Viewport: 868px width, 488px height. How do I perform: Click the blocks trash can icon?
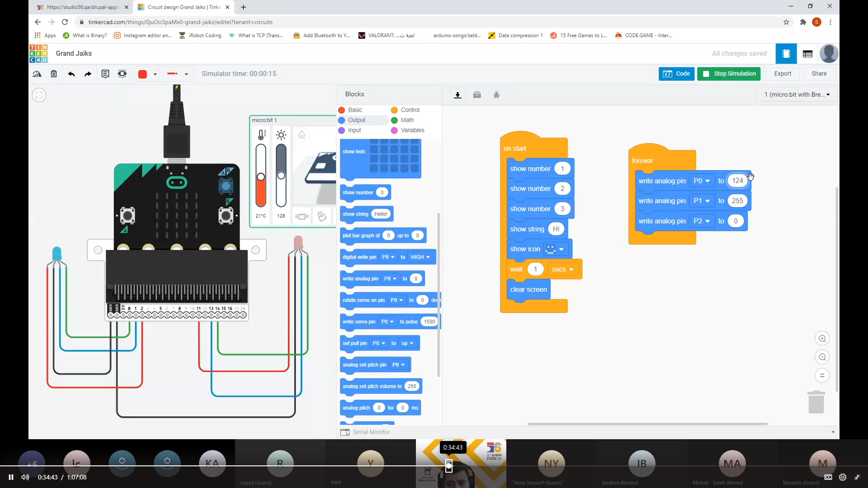[x=816, y=402]
